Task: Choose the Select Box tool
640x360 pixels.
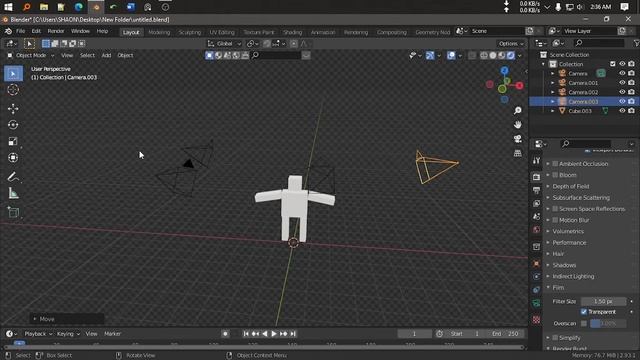Action: tap(13, 74)
